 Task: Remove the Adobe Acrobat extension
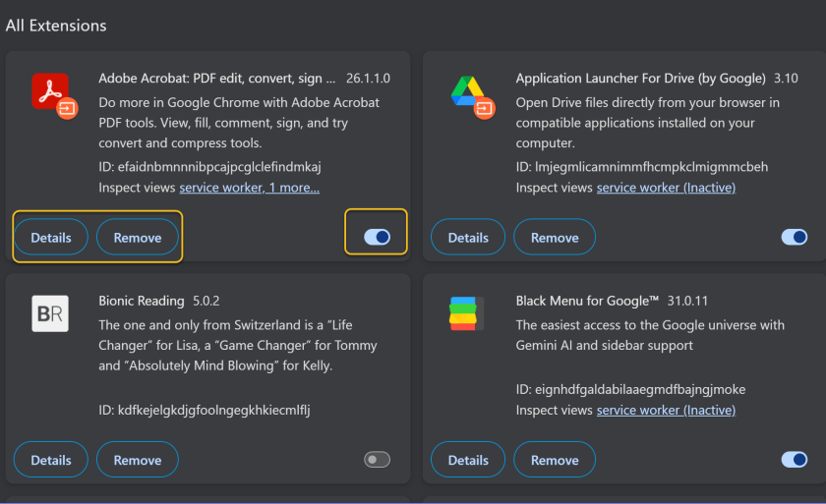click(x=138, y=238)
